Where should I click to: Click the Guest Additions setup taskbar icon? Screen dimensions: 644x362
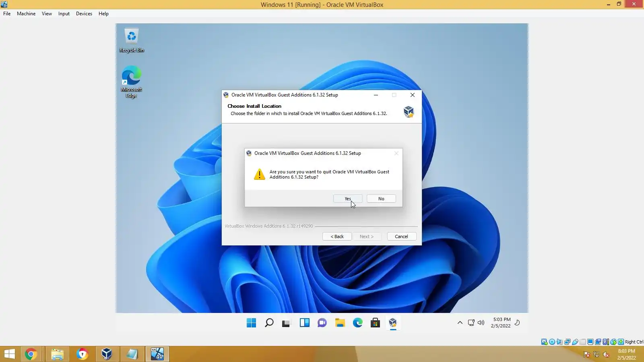pos(393,323)
